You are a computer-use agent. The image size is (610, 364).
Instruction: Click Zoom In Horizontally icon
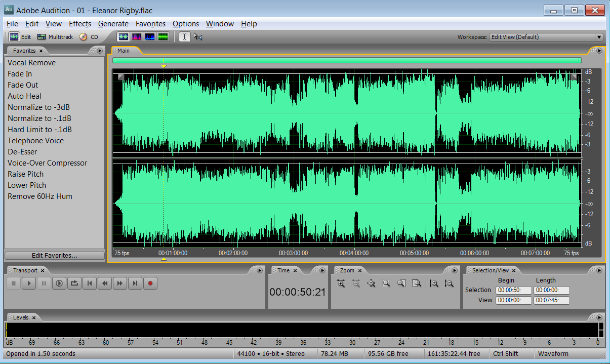[341, 284]
